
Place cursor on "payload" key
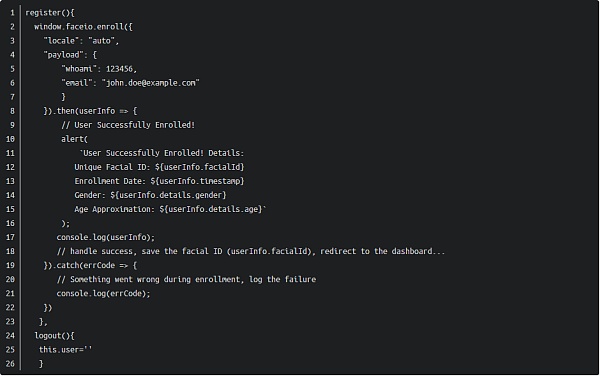[x=63, y=55]
